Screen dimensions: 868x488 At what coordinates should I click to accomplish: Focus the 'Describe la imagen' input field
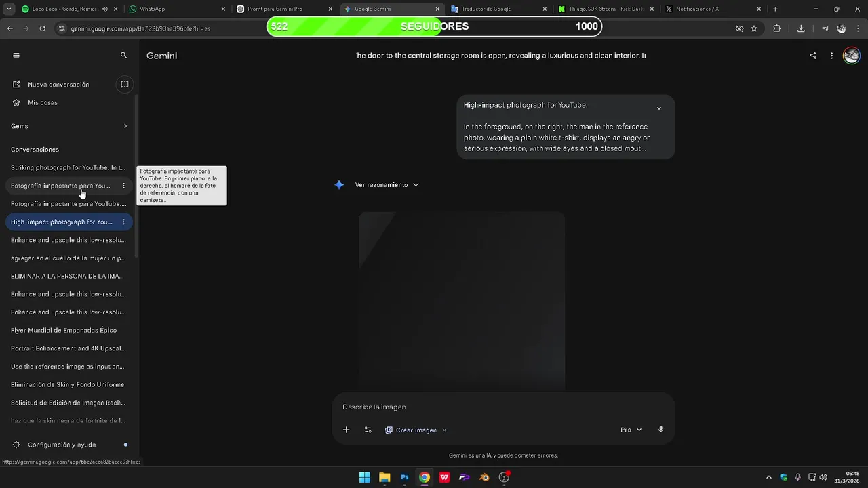coord(503,407)
